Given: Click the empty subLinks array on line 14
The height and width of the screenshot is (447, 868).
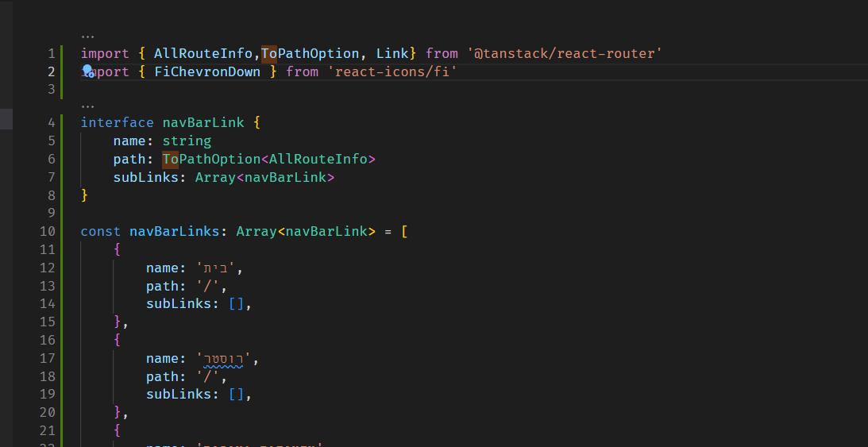Looking at the screenshot, I should 237,304.
